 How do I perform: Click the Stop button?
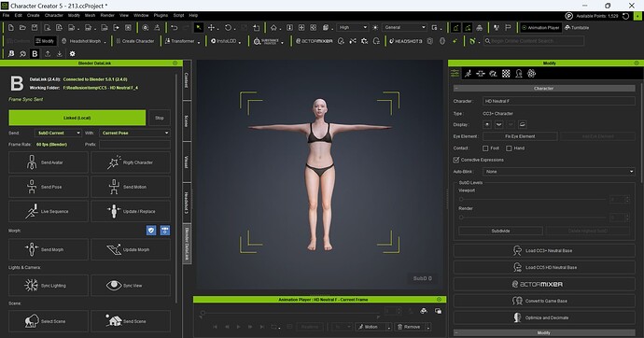160,118
